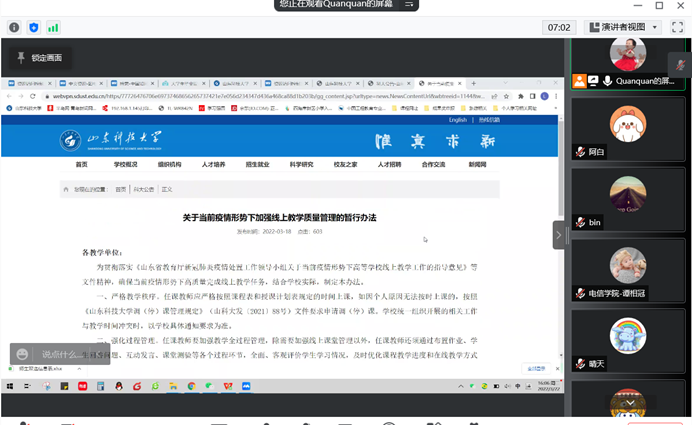The height and width of the screenshot is (425, 692).
Task: Click the blue security shield icon
Action: (x=33, y=27)
